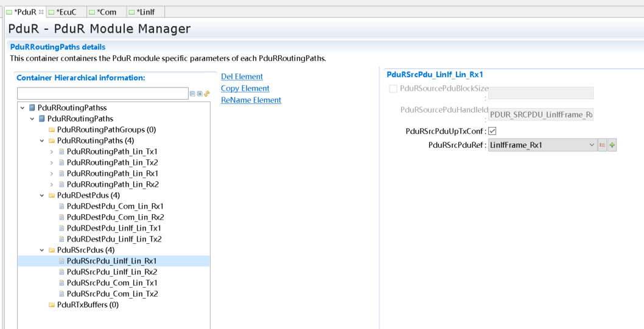
Task: Toggle the PduRSrcPduUpTxConf checkbox
Action: pyautogui.click(x=492, y=131)
